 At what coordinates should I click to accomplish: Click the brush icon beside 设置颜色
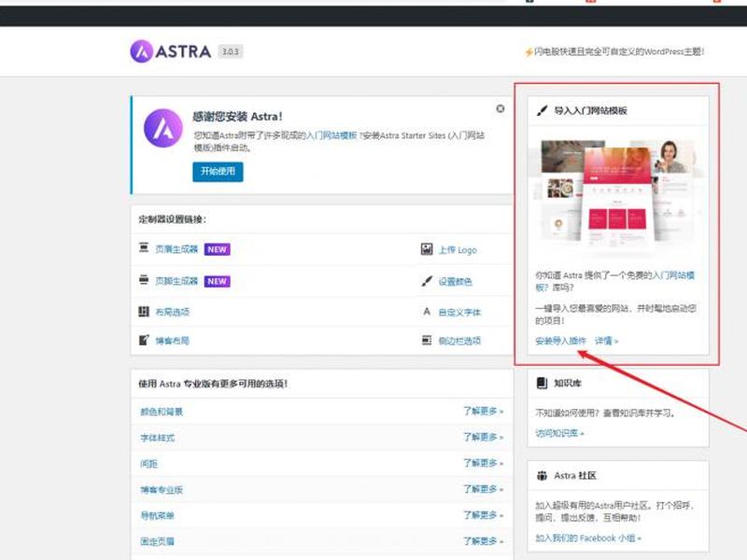click(x=427, y=281)
